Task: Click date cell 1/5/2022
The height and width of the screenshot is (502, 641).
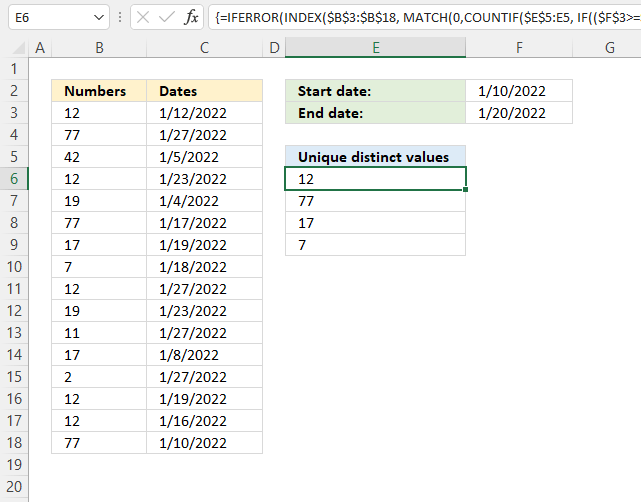Action: pyautogui.click(x=204, y=157)
